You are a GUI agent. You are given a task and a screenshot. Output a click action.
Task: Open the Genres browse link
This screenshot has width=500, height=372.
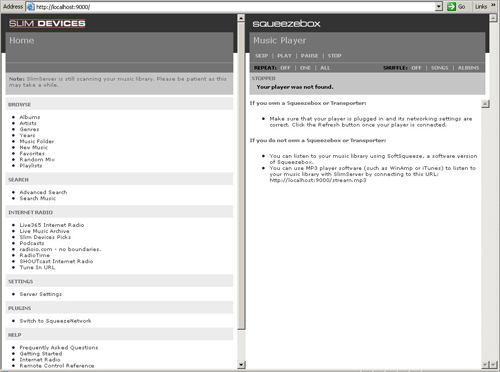click(29, 129)
